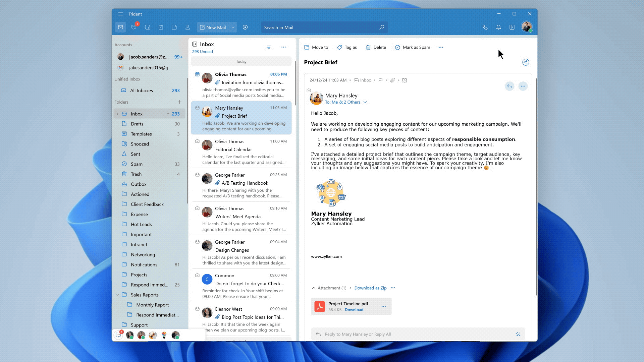644x362 pixels.
Task: Click the Download as Zip link
Action: (370, 288)
